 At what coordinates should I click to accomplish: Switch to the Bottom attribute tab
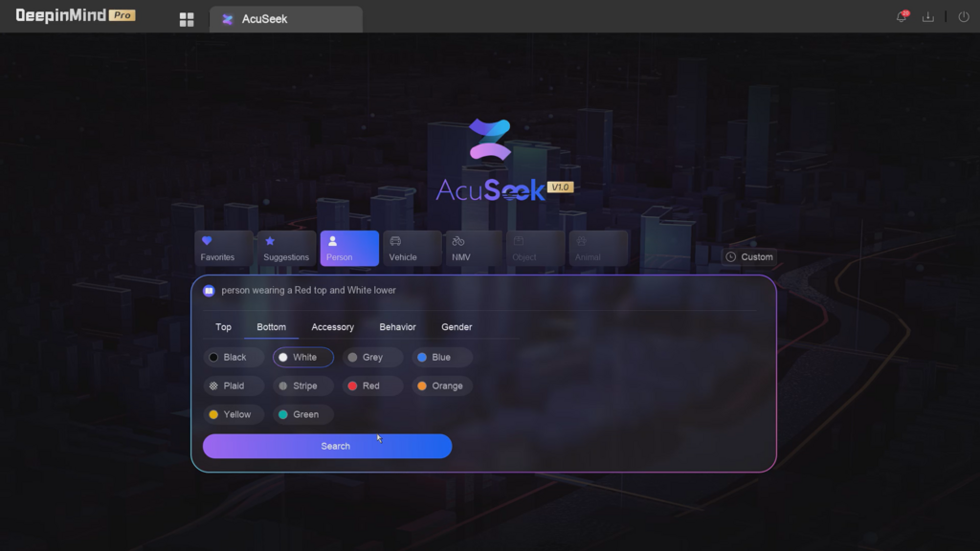point(271,327)
